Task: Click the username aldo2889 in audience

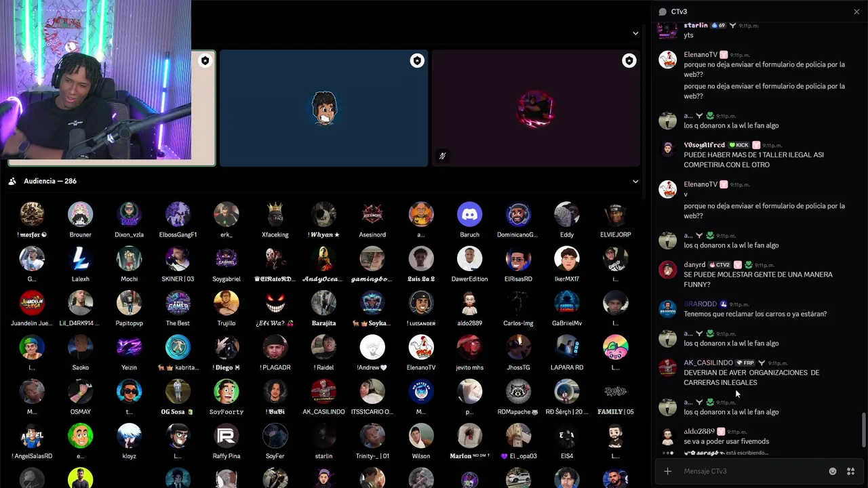Action: click(x=469, y=323)
